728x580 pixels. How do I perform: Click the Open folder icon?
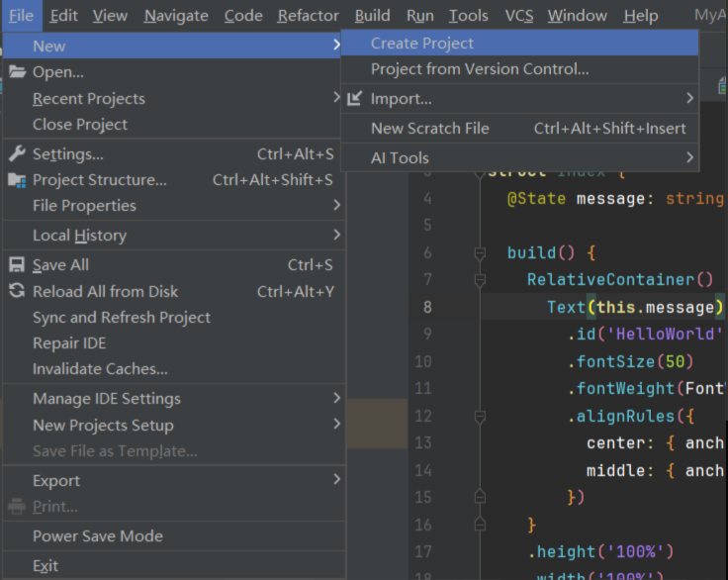point(17,71)
